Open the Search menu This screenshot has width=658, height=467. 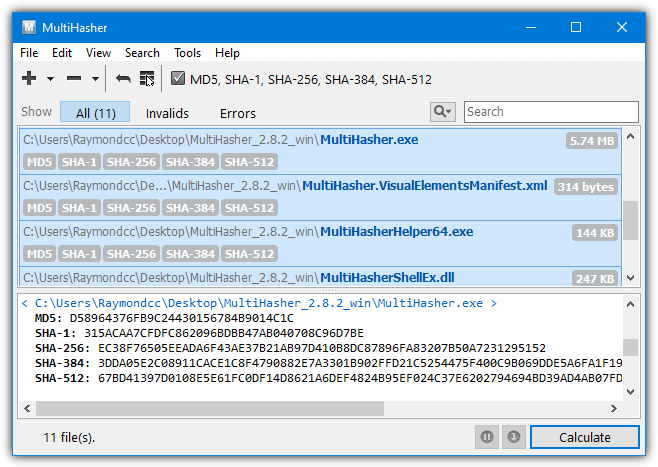142,53
